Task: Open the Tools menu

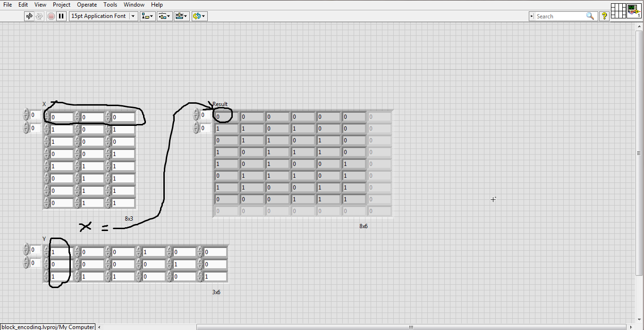Action: pyautogui.click(x=110, y=5)
